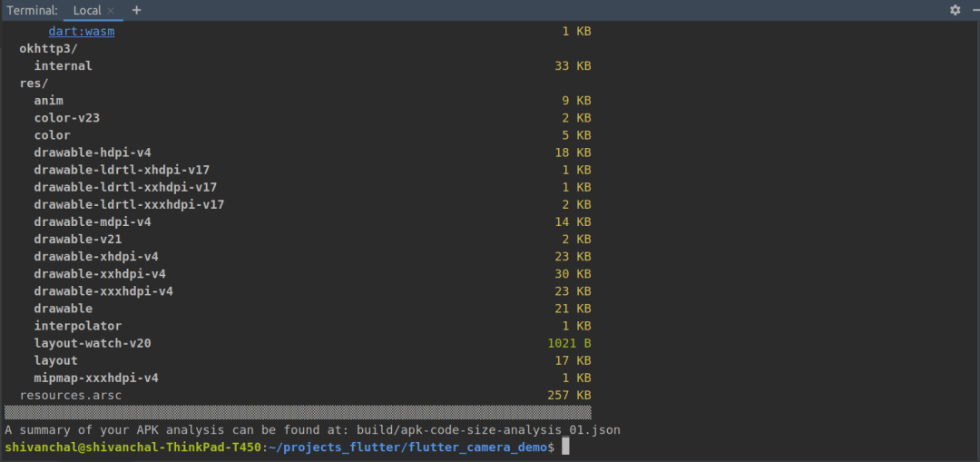
Task: Select the drawable-ldrtl-xhdpi-v17 row
Action: pyautogui.click(x=312, y=170)
